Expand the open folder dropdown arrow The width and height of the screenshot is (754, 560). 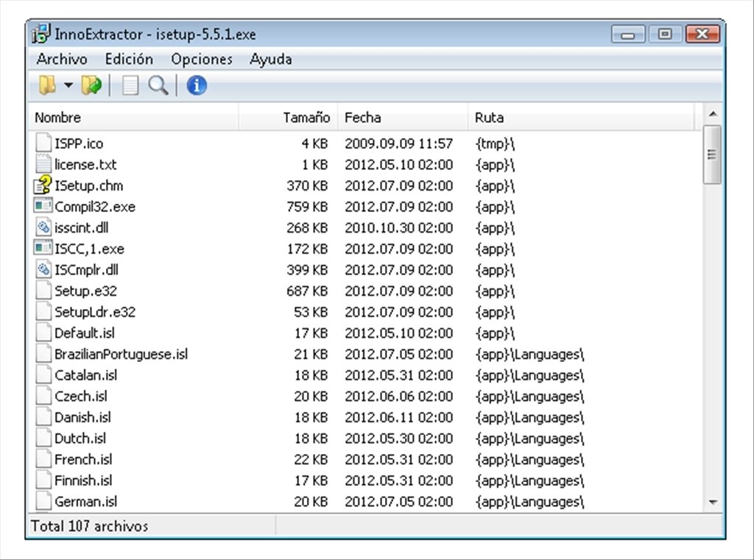click(68, 85)
